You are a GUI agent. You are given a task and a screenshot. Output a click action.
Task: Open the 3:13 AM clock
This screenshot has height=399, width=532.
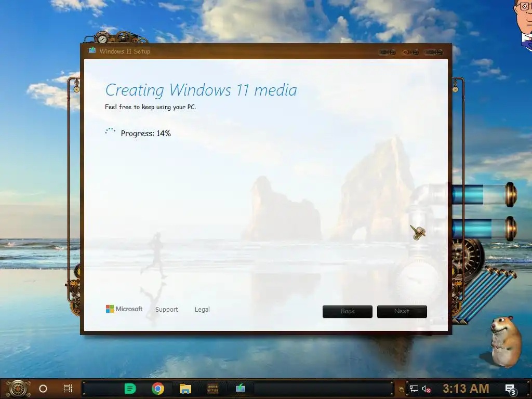(466, 389)
